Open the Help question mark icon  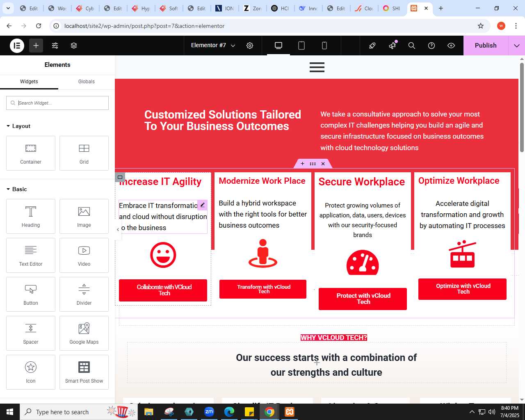click(x=431, y=46)
